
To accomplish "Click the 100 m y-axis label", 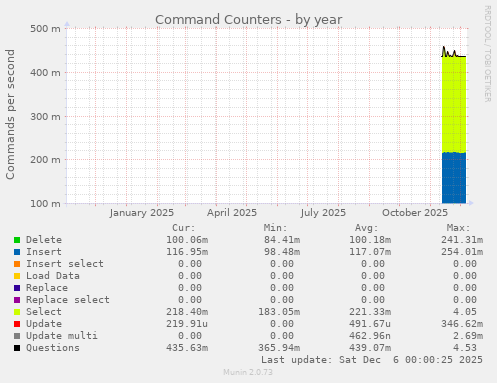I will [45, 203].
